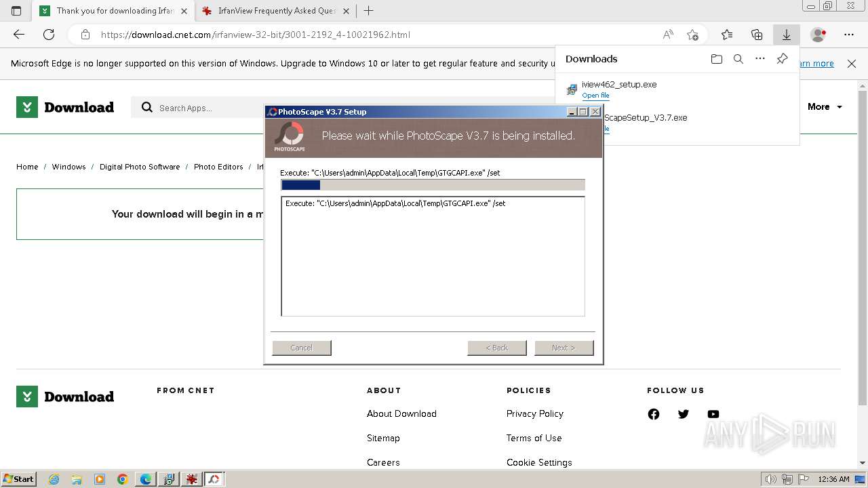
Task: Open Cookie Settings footer link
Action: click(x=539, y=462)
